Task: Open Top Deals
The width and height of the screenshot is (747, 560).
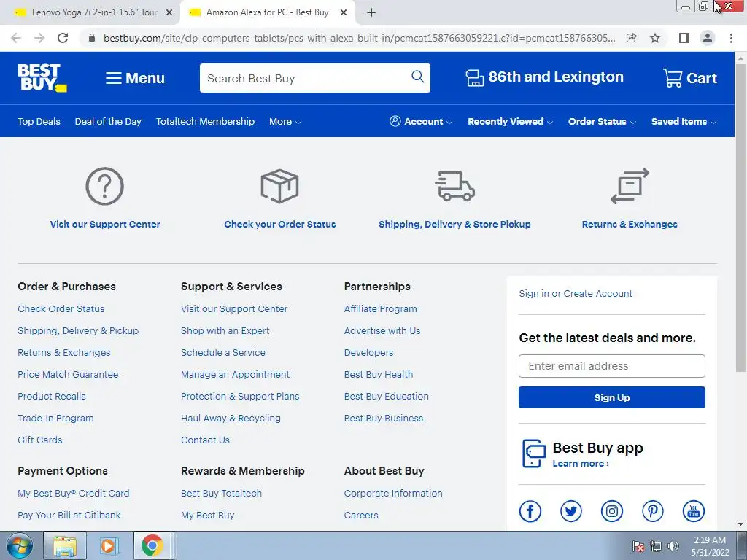Action: tap(39, 122)
